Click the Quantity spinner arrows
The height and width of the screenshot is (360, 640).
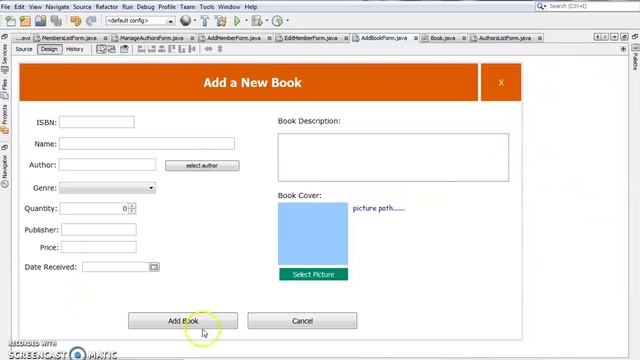(132, 209)
